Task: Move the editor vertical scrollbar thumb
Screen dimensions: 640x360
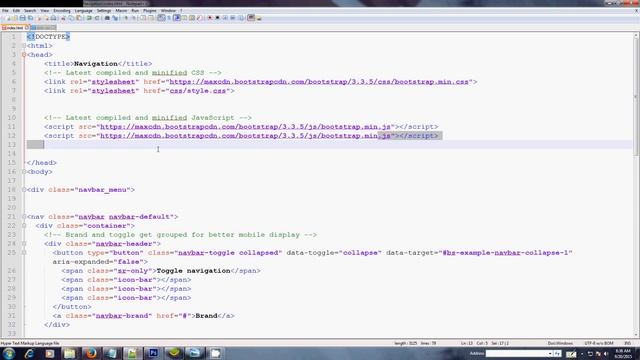Action: (636, 97)
